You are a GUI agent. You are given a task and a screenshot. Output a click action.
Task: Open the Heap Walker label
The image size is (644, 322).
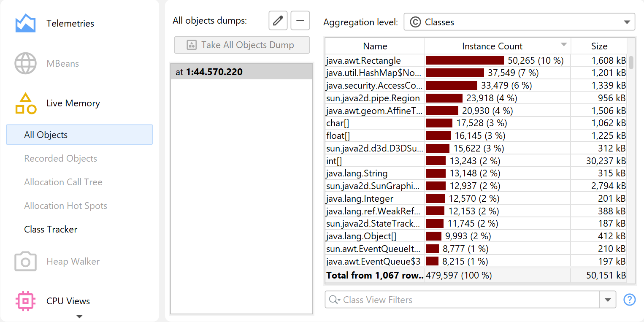73,262
